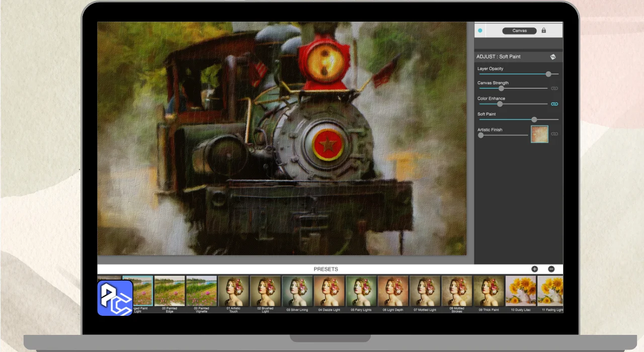The height and width of the screenshot is (352, 644).
Task: Select the 08 Mottled Strokes preset
Action: pos(457,294)
